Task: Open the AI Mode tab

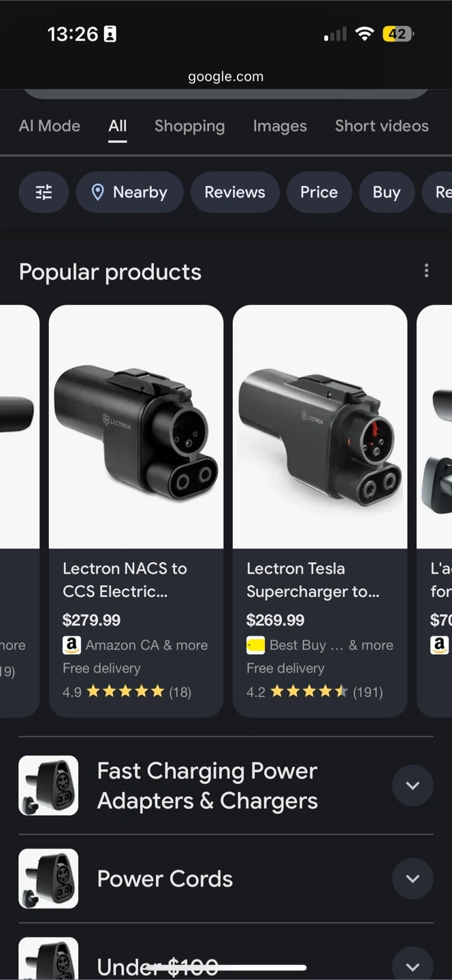Action: 50,126
